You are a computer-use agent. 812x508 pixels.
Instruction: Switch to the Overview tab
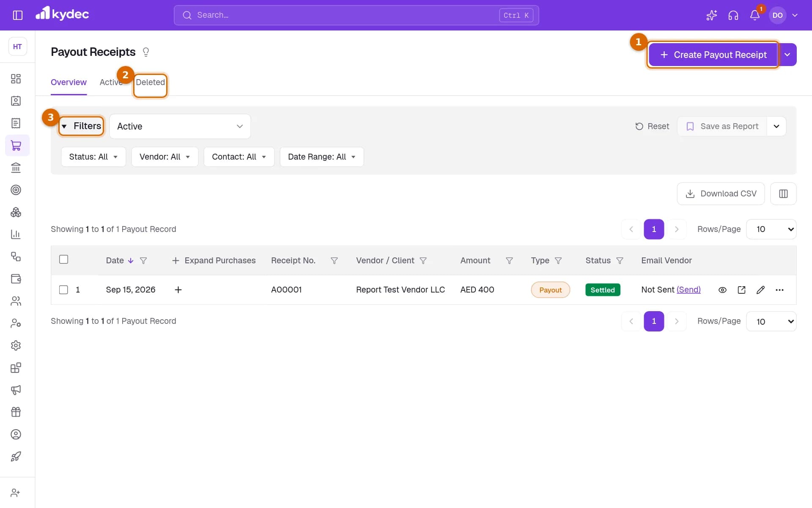[x=69, y=83]
